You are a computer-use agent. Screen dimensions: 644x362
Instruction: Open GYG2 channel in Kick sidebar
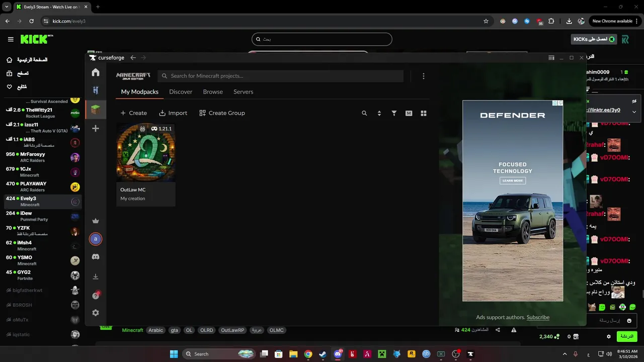(42, 275)
